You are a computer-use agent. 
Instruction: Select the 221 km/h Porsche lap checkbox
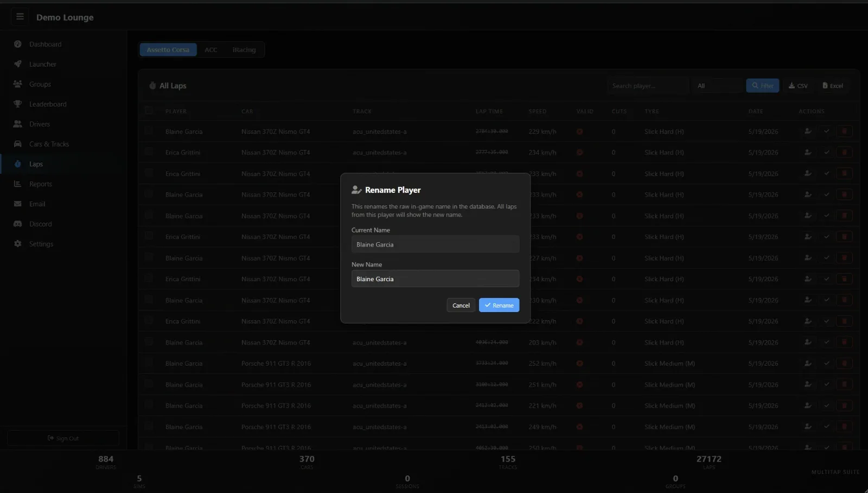pos(149,406)
